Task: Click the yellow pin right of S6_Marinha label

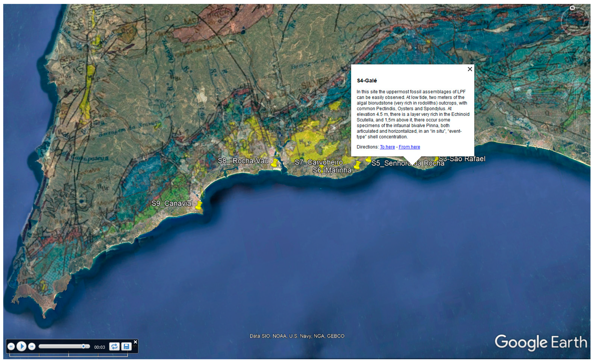Action: (357, 165)
